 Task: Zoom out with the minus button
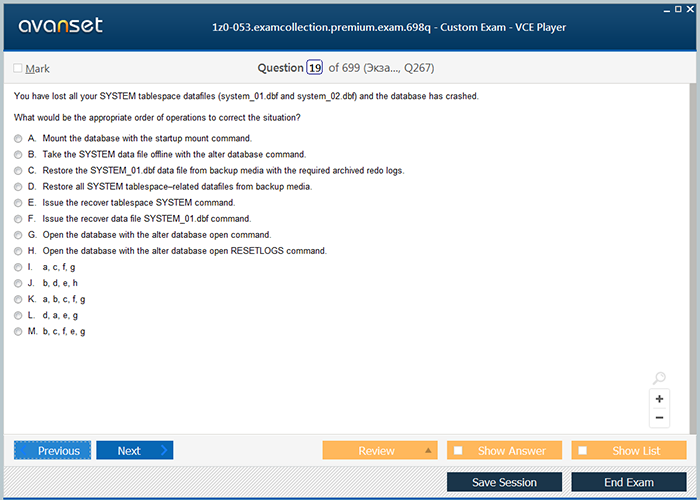tap(659, 418)
